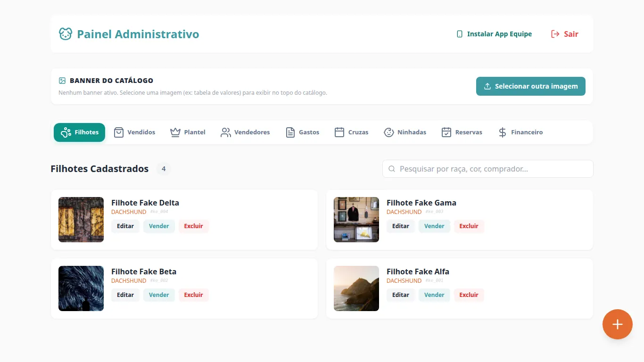Open the Filhote Fake Gama thumbnail
This screenshot has height=362, width=644.
coord(356,220)
